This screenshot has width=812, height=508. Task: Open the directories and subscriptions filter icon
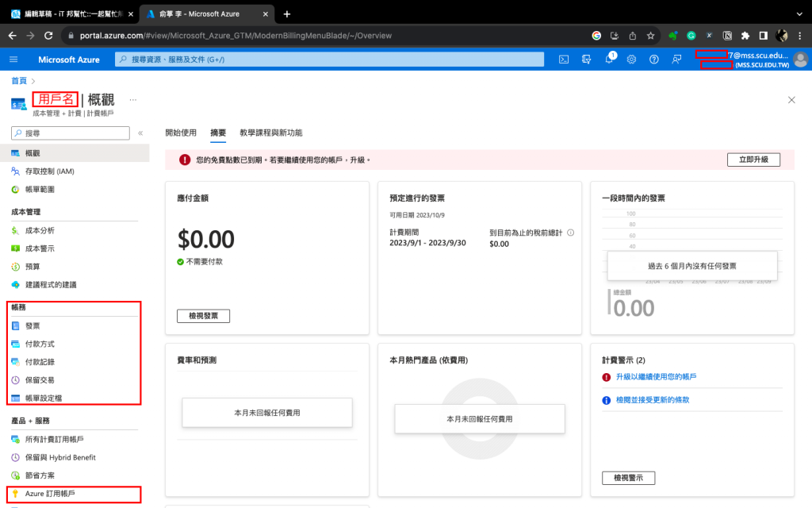point(586,60)
